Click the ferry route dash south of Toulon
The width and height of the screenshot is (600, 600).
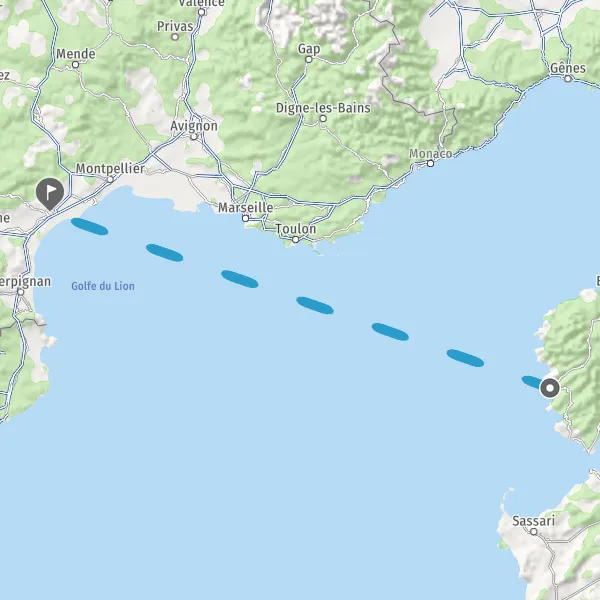coord(315,305)
